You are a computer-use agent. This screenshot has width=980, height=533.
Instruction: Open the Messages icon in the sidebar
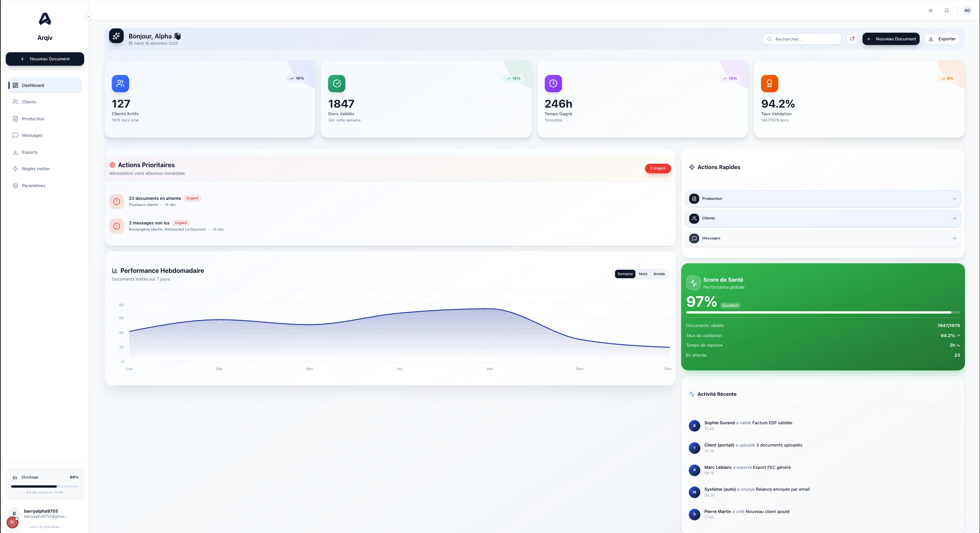pos(15,135)
